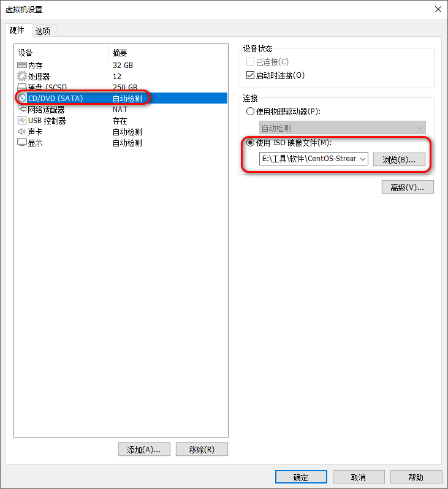Click inside the ISO file path field
Image resolution: width=448 pixels, height=489 pixels.
[x=309, y=159]
